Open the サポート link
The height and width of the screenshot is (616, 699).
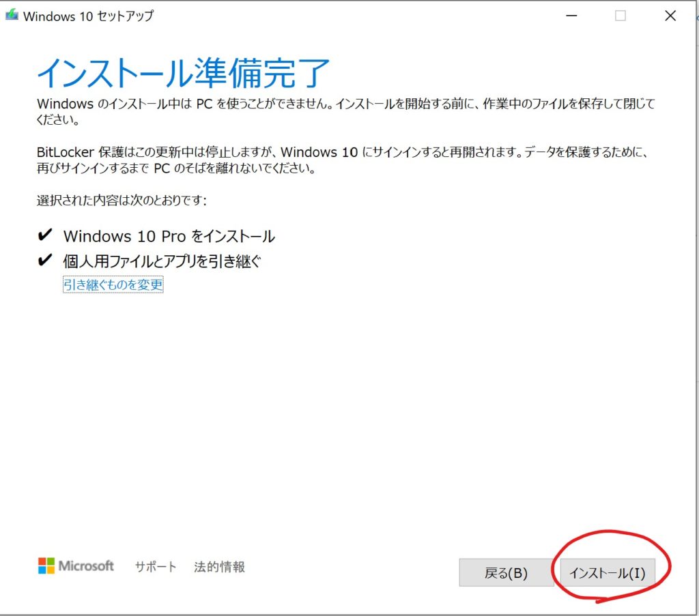pos(156,566)
